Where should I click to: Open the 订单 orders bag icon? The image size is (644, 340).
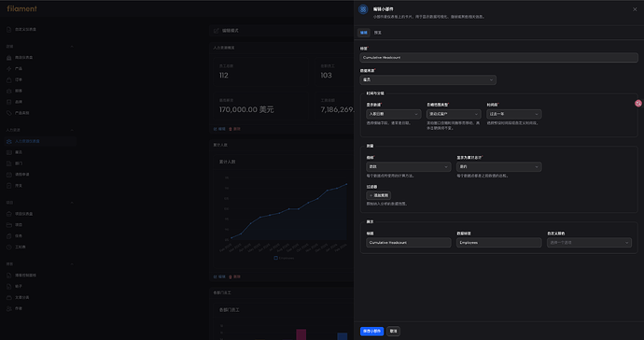[9, 79]
